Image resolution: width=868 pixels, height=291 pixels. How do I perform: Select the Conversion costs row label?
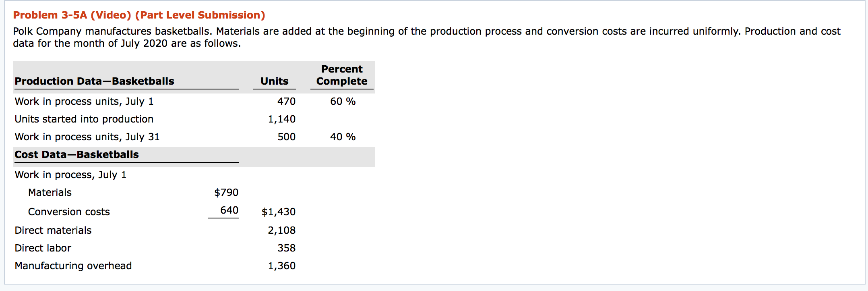69,212
